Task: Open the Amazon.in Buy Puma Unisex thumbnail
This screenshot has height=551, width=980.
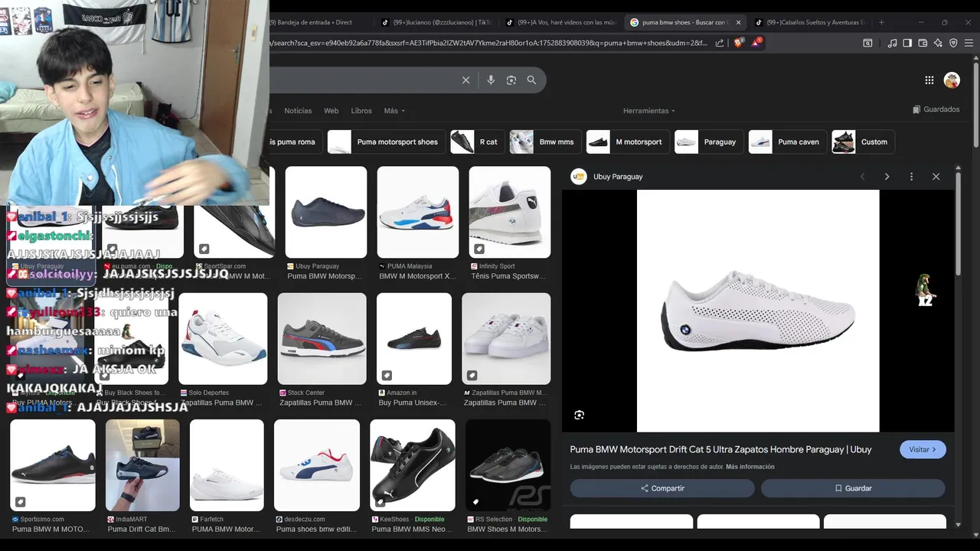Action: coord(414,338)
